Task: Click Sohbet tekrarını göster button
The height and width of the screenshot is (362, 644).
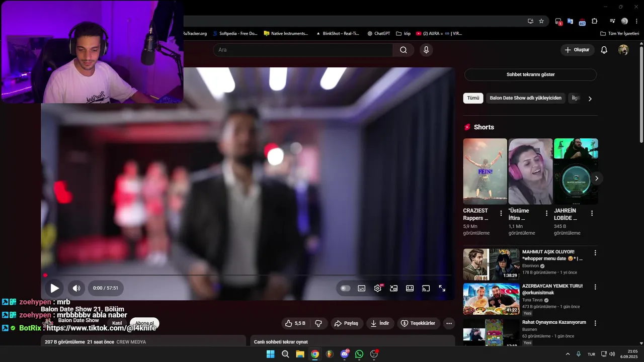Action: click(530, 74)
